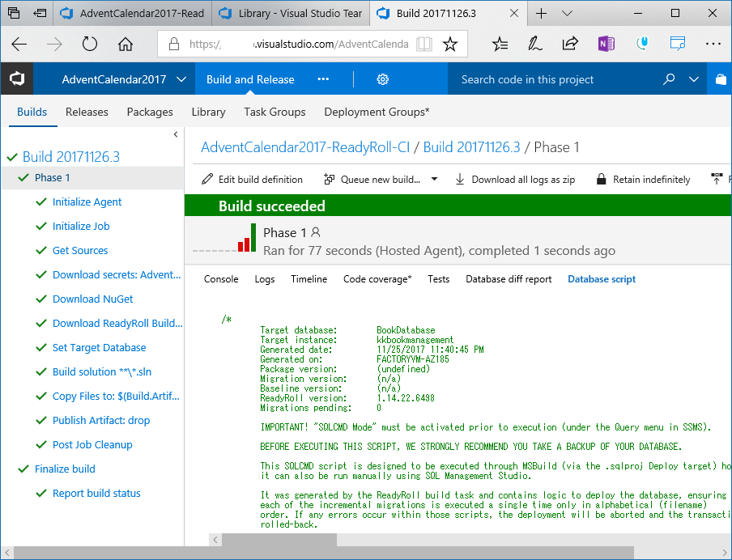Click the Download all logs arrow icon
This screenshot has height=560, width=732.
click(x=460, y=179)
